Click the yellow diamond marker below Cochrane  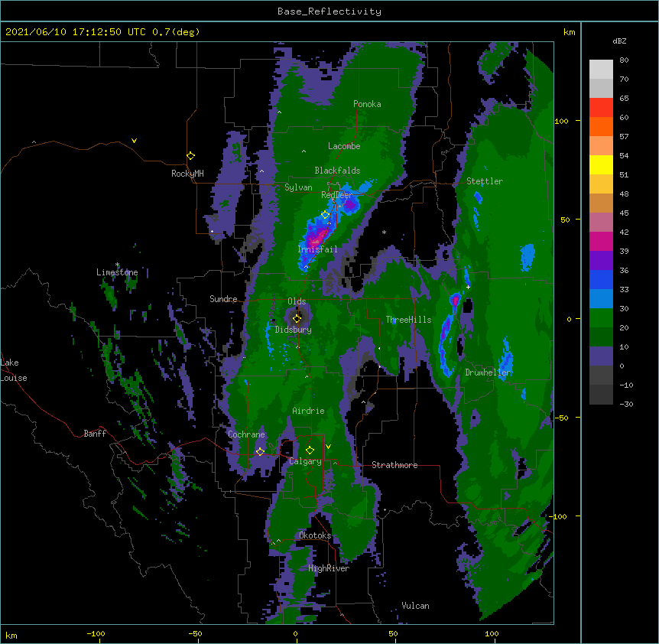(260, 452)
